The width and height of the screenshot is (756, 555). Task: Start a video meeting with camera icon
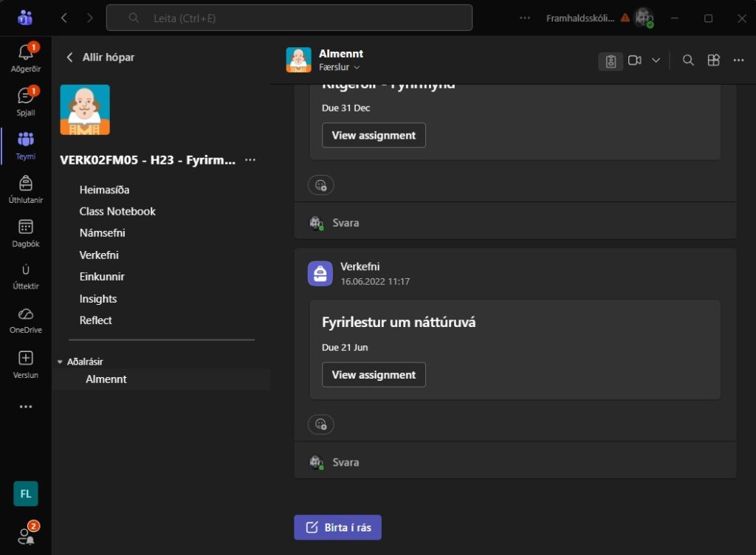pos(634,61)
